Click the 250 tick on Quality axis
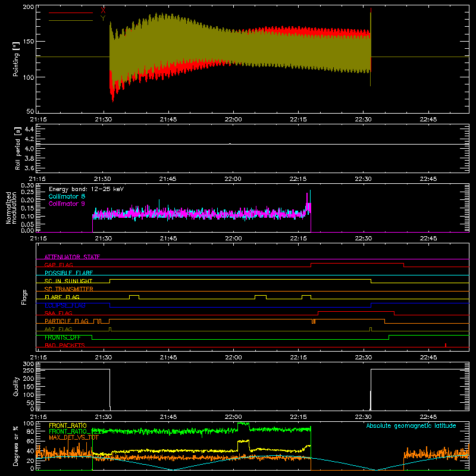Screen dimensions: 476x476 [29, 371]
